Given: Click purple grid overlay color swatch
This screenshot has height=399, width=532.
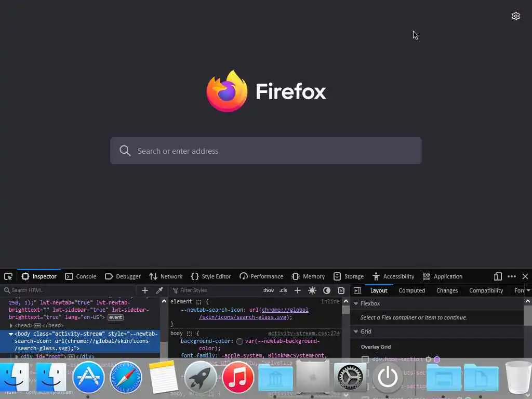Looking at the screenshot, I should 436,360.
